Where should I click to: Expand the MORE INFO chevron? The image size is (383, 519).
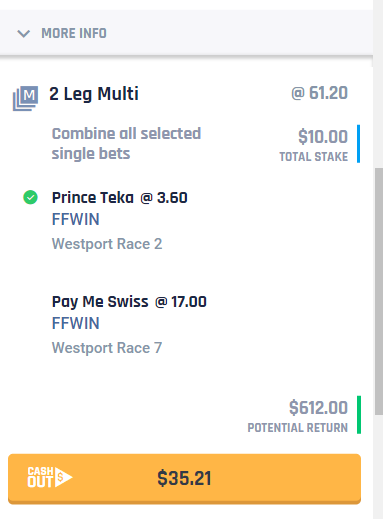(x=24, y=33)
